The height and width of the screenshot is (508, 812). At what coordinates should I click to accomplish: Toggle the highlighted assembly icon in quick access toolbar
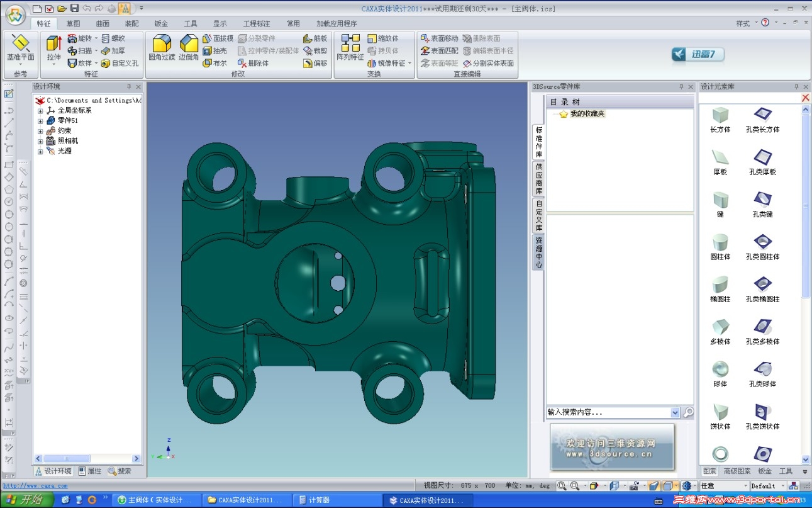click(124, 8)
